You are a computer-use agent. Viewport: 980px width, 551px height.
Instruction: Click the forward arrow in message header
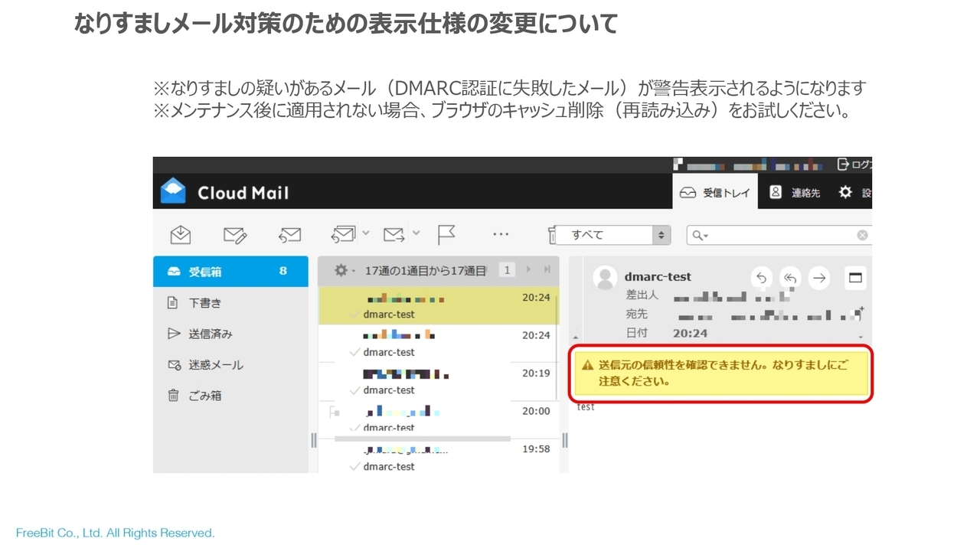pos(819,278)
